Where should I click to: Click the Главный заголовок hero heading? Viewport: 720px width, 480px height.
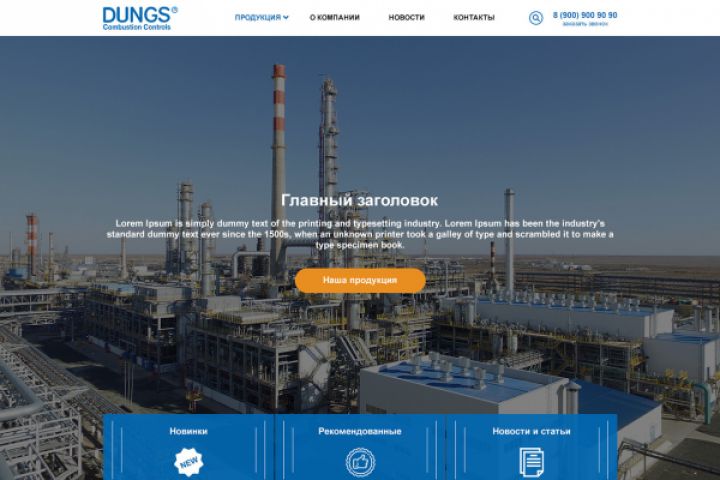360,200
